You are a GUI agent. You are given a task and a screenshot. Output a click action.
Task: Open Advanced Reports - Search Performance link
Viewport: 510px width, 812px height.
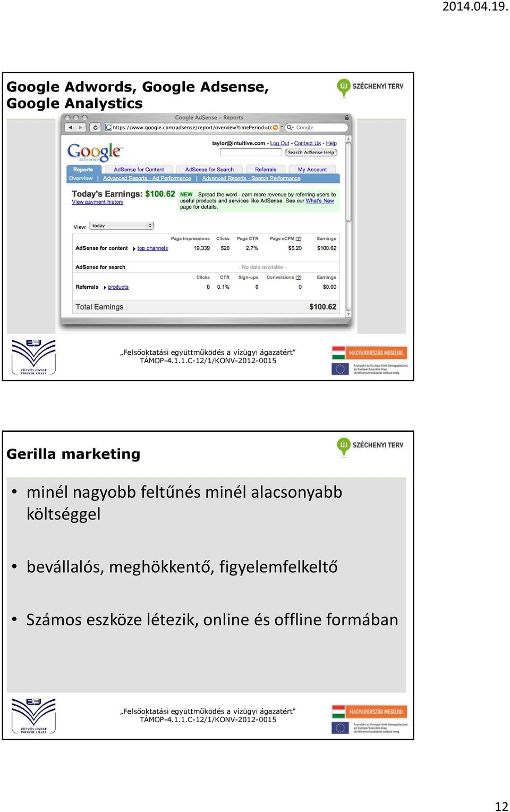coord(251,179)
